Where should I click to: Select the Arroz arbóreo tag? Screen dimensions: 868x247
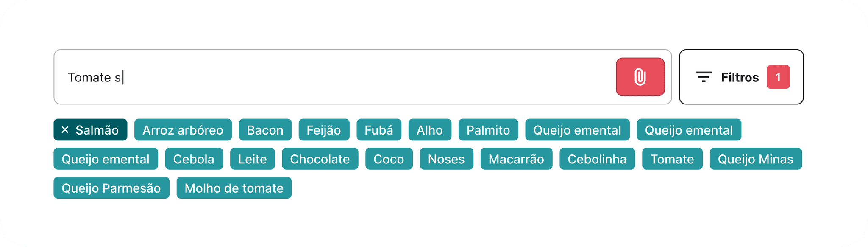coord(183,130)
